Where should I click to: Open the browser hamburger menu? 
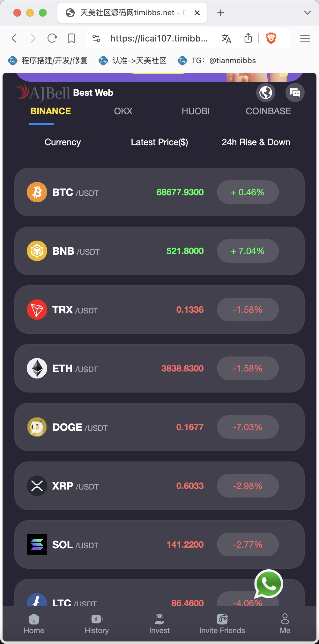tap(305, 39)
